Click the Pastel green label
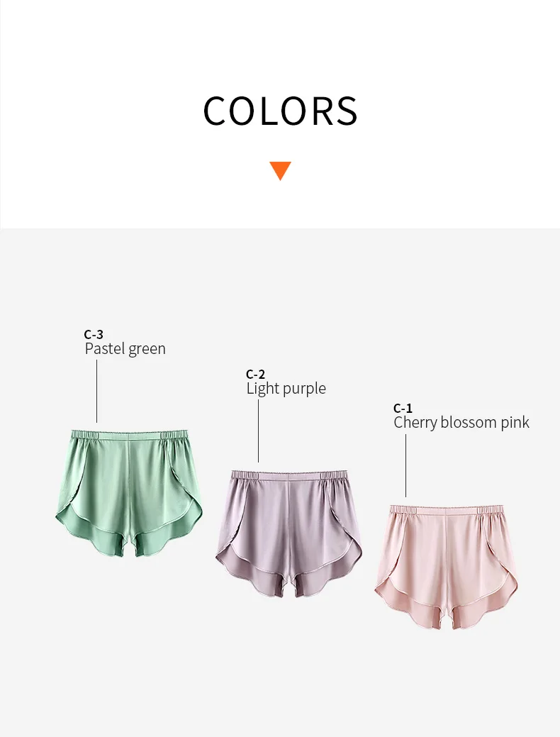This screenshot has width=560, height=737. point(125,349)
